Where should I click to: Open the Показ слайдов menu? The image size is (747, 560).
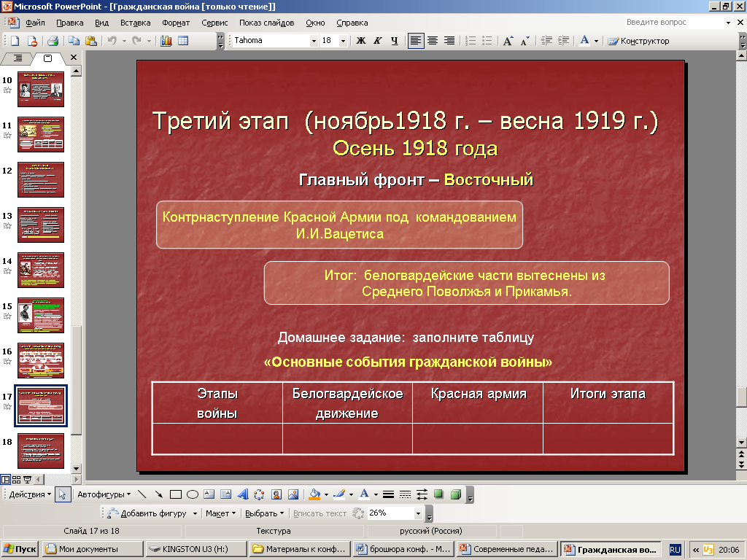click(266, 23)
